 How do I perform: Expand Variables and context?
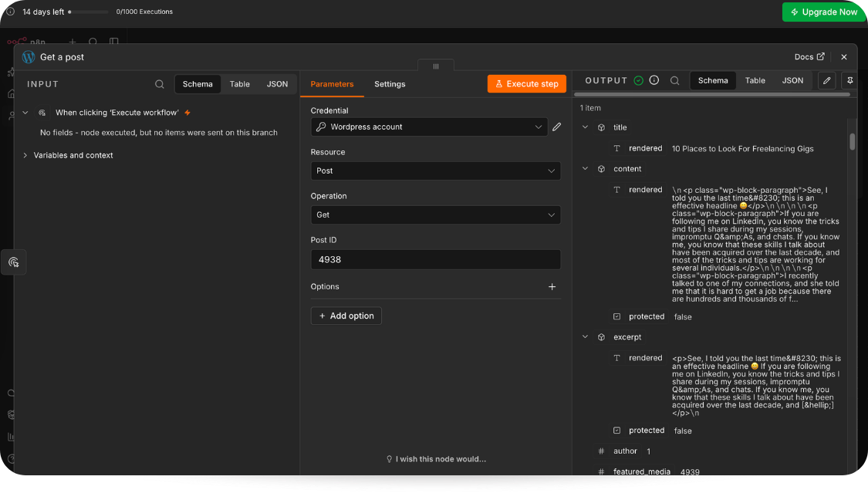pos(25,156)
